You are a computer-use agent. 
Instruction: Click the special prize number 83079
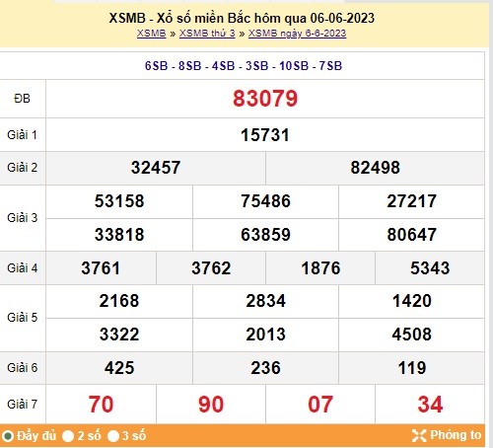pyautogui.click(x=265, y=99)
